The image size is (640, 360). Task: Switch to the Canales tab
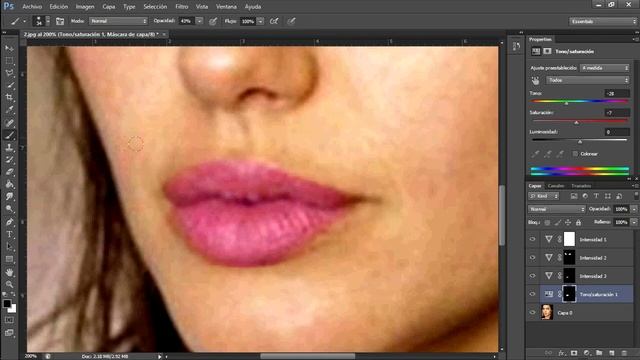(x=556, y=186)
